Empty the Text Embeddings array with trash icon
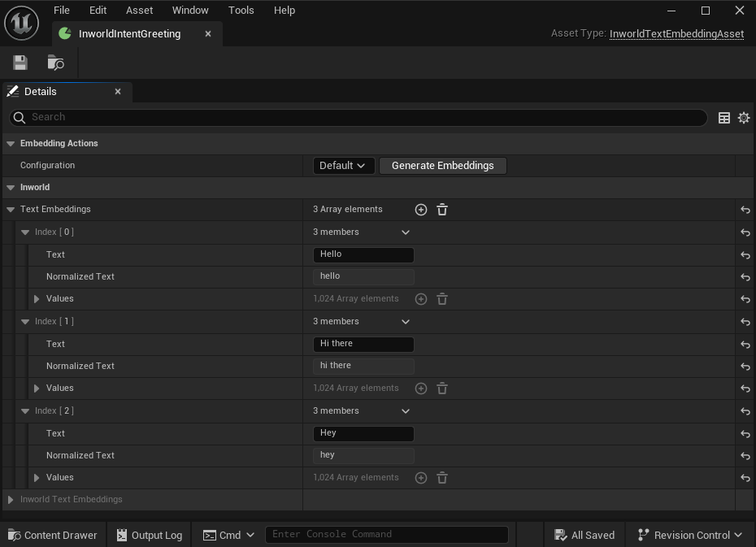The image size is (756, 547). coord(442,210)
